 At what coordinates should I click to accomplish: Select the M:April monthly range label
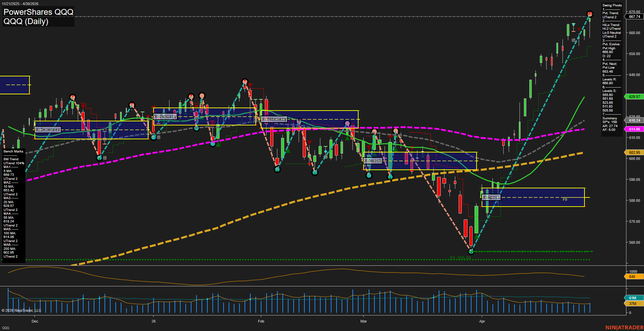pos(491,197)
